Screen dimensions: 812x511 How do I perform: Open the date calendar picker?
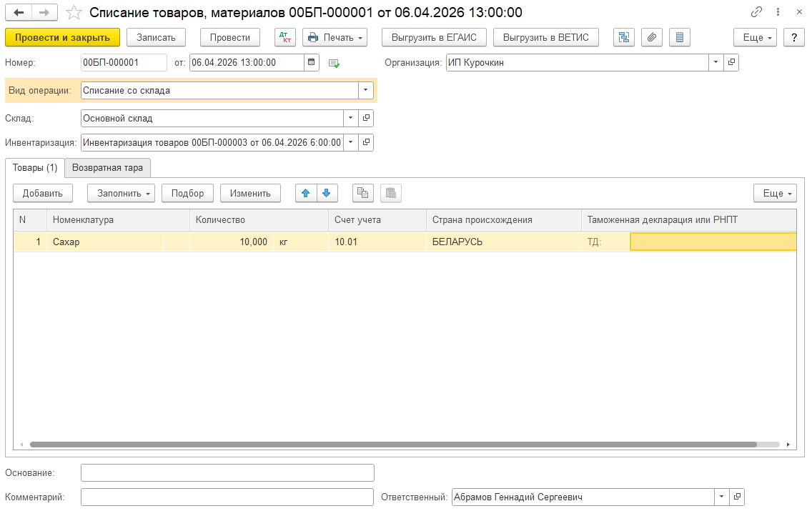(312, 62)
